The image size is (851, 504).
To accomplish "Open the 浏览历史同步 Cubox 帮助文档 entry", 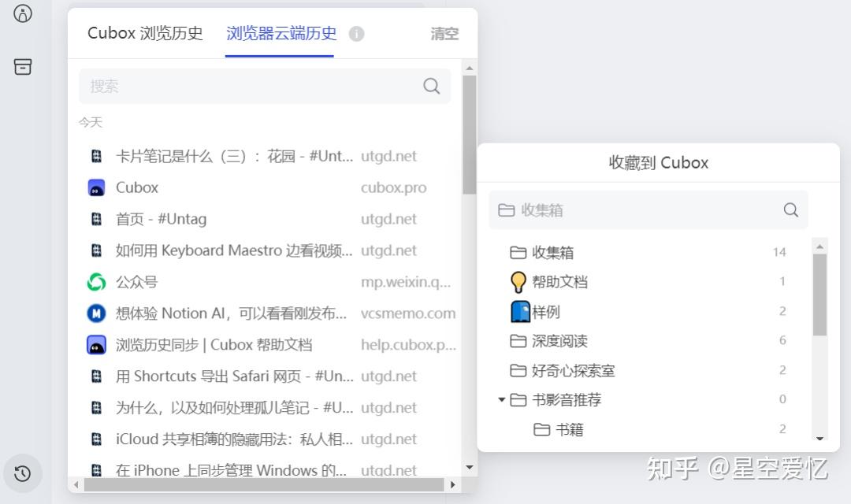I will [x=213, y=344].
